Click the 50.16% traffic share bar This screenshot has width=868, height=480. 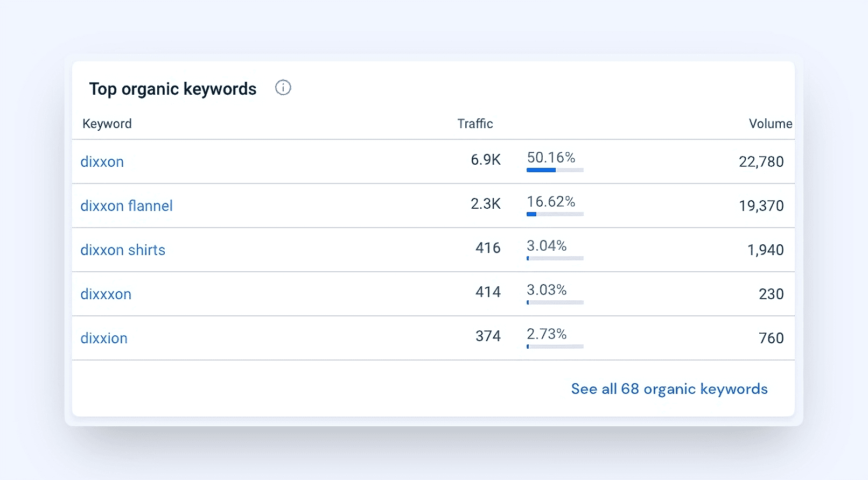pyautogui.click(x=555, y=170)
